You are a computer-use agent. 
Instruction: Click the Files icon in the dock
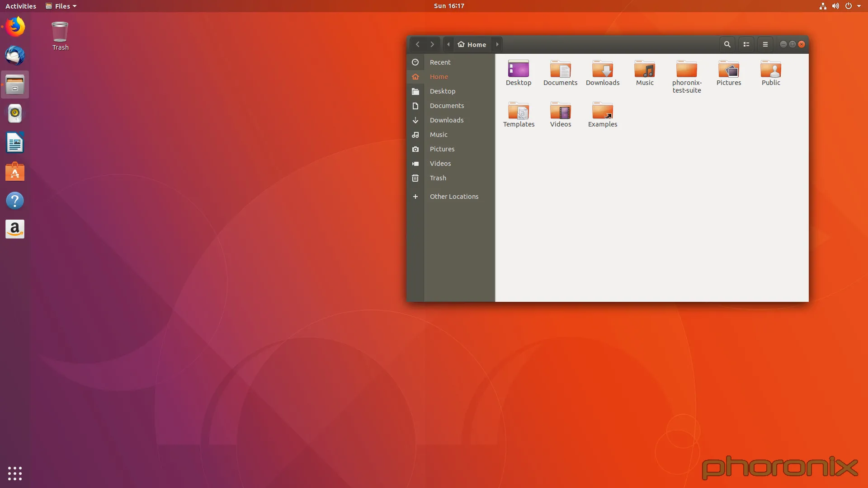click(15, 84)
